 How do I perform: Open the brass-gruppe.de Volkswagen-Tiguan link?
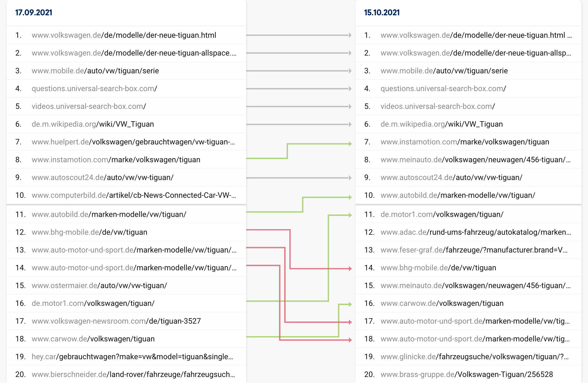[x=466, y=375]
